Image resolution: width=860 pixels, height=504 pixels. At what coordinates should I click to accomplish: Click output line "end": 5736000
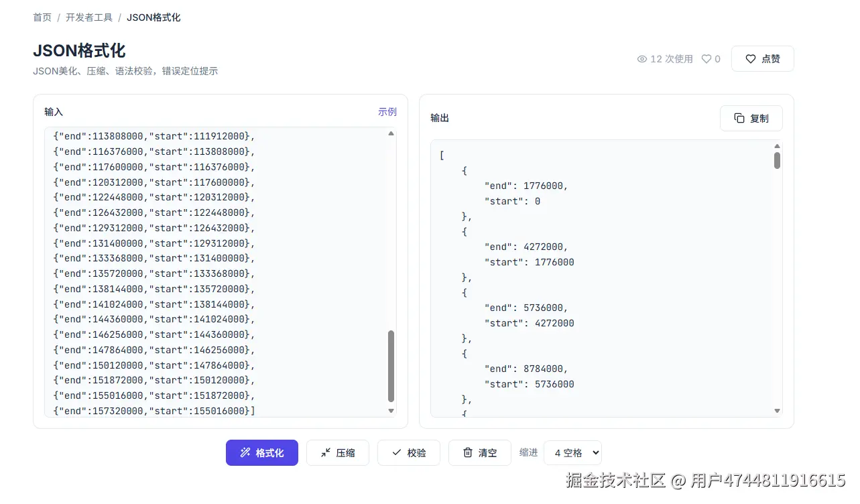[x=526, y=308]
